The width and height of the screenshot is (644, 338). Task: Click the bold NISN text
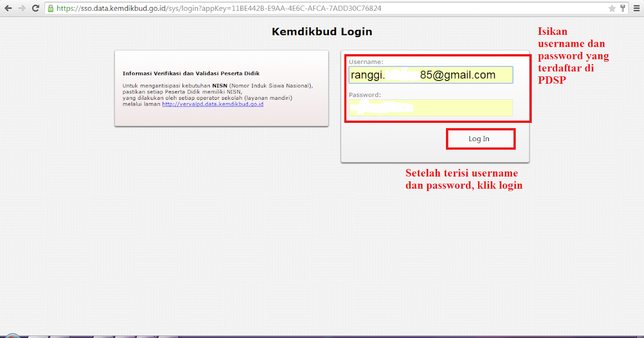(219, 86)
